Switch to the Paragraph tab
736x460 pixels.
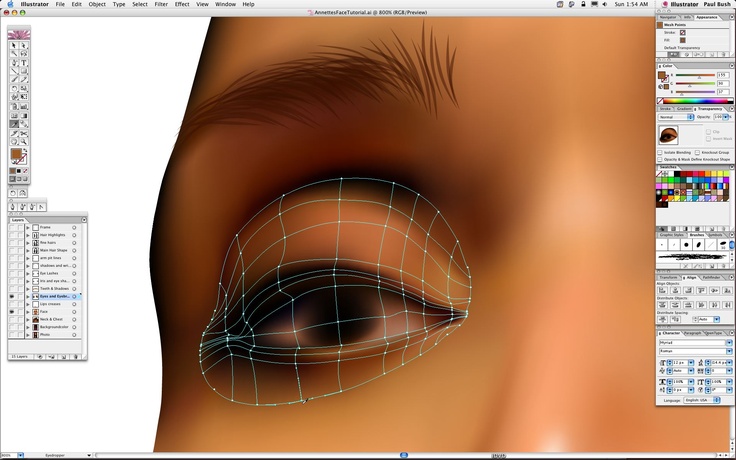[x=692, y=333]
